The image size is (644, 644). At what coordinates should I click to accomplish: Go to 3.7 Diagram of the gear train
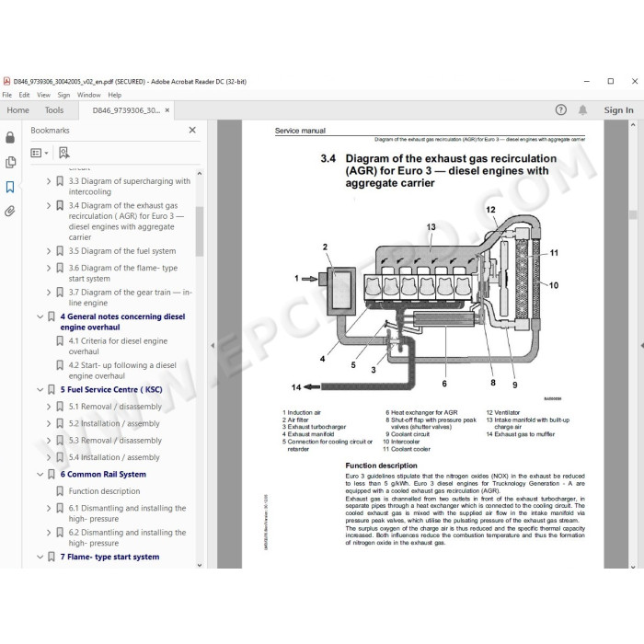point(131,297)
